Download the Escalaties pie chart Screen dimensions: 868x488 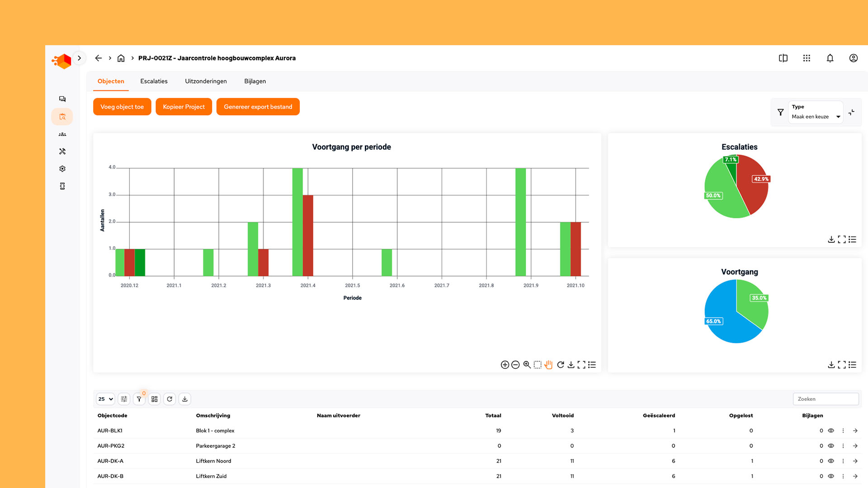point(831,239)
